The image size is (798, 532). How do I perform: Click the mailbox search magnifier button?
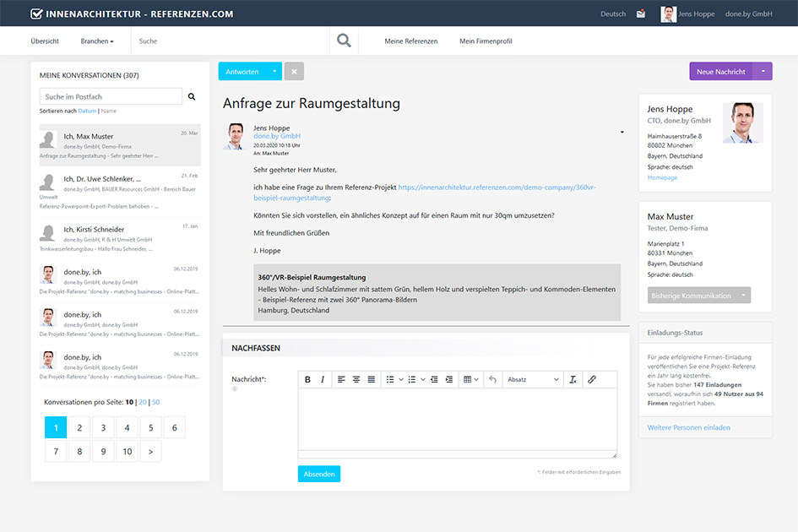[x=192, y=97]
